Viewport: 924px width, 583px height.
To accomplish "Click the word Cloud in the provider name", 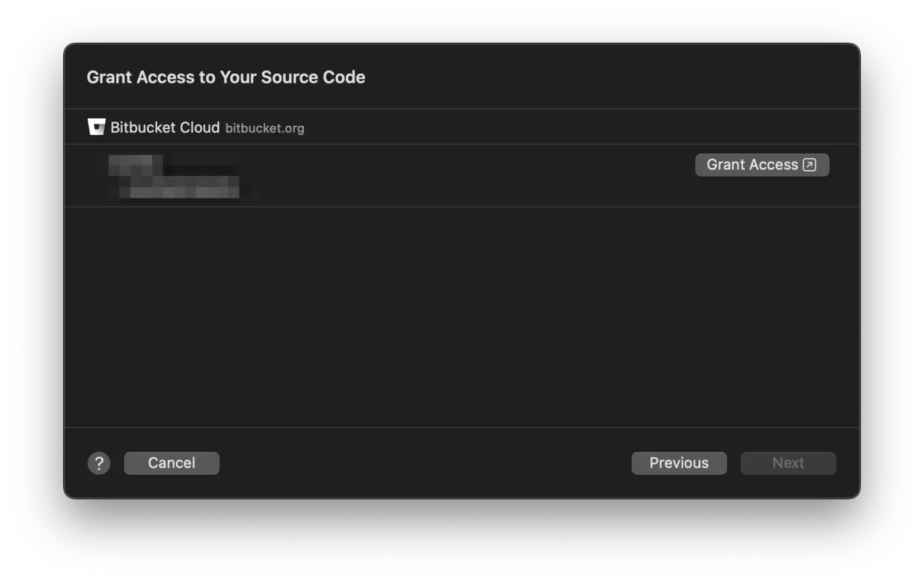I will click(x=200, y=128).
